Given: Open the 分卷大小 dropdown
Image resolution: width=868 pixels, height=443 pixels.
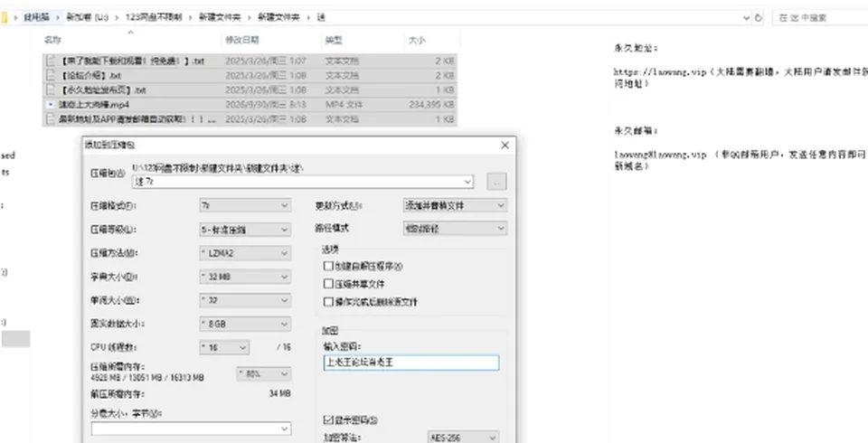Looking at the screenshot, I should (x=191, y=429).
